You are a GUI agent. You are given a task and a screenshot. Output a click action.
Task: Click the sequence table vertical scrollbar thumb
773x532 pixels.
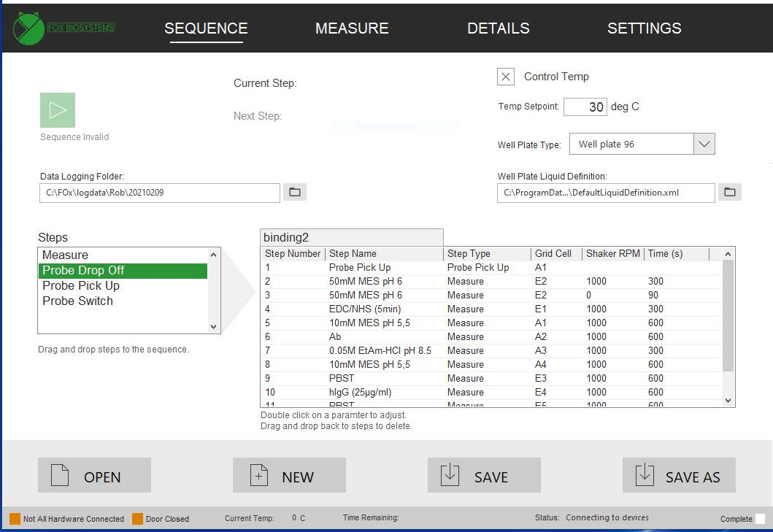pyautogui.click(x=728, y=315)
